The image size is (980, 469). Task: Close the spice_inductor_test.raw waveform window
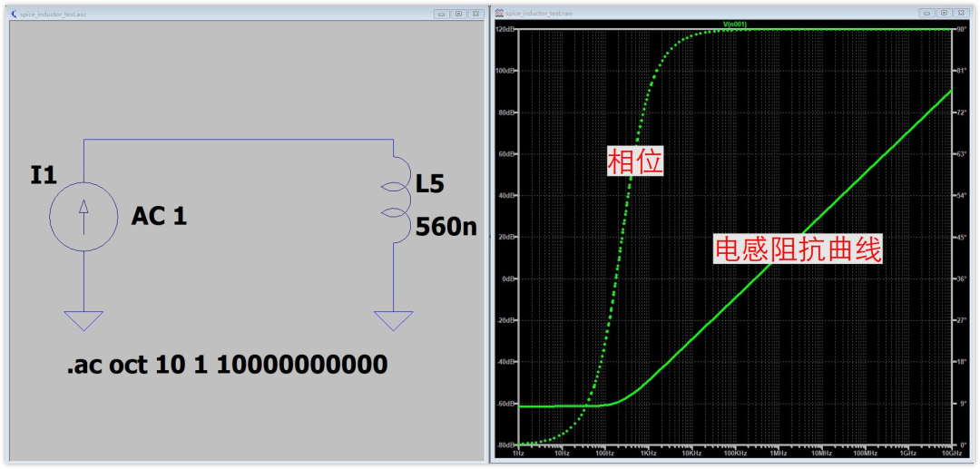pyautogui.click(x=961, y=14)
